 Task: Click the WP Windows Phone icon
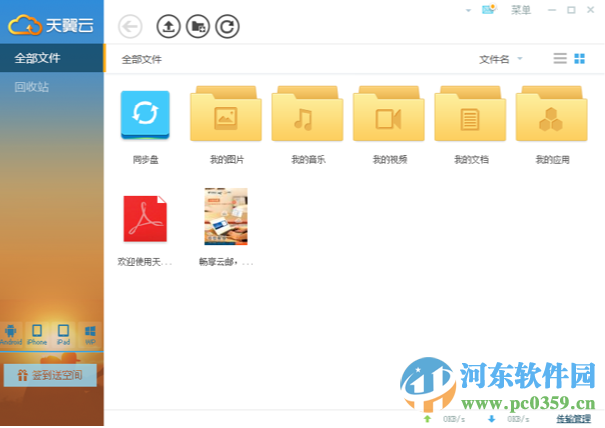[90, 335]
